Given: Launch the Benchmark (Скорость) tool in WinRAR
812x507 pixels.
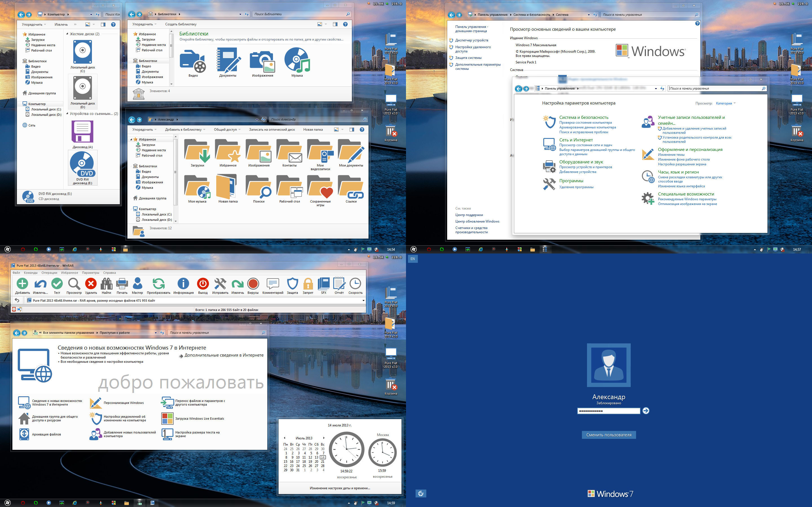Looking at the screenshot, I should (x=355, y=285).
